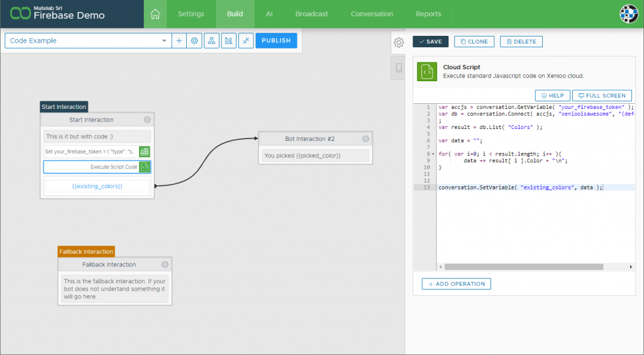Click the Save button in the editor panel
The image size is (644, 355).
pos(430,42)
